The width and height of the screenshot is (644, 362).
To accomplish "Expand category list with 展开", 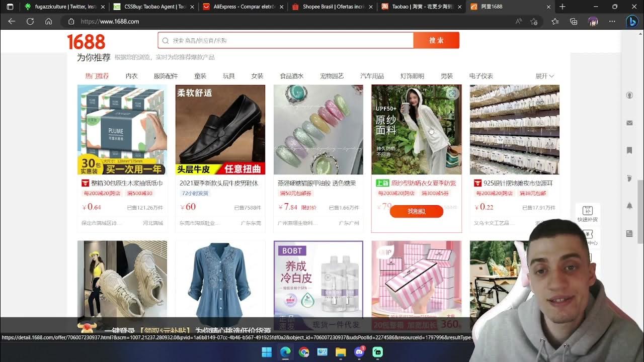I will click(x=544, y=76).
